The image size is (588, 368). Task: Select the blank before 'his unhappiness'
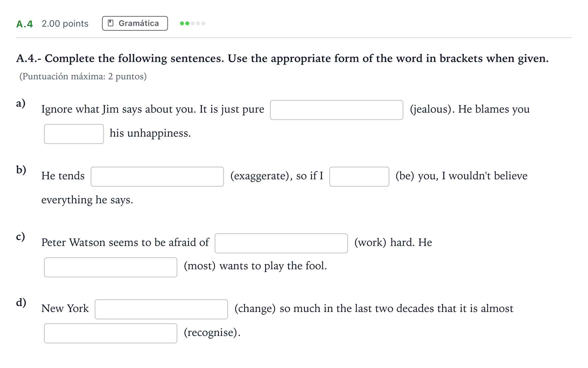click(x=74, y=134)
